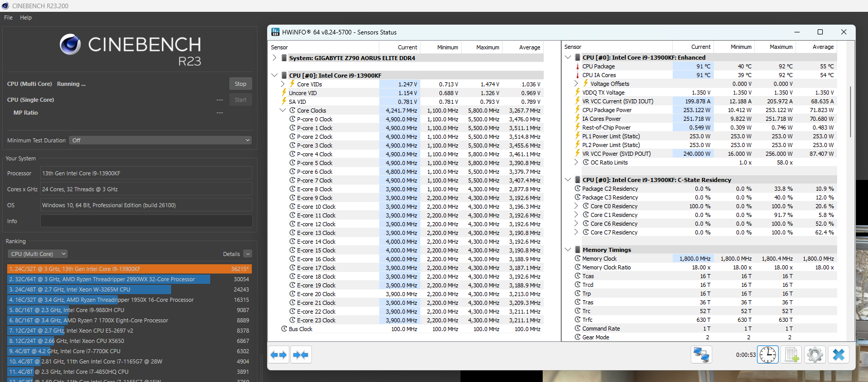Open the ranking Details dropdown arrow
The height and width of the screenshot is (382, 868).
pyautogui.click(x=248, y=254)
